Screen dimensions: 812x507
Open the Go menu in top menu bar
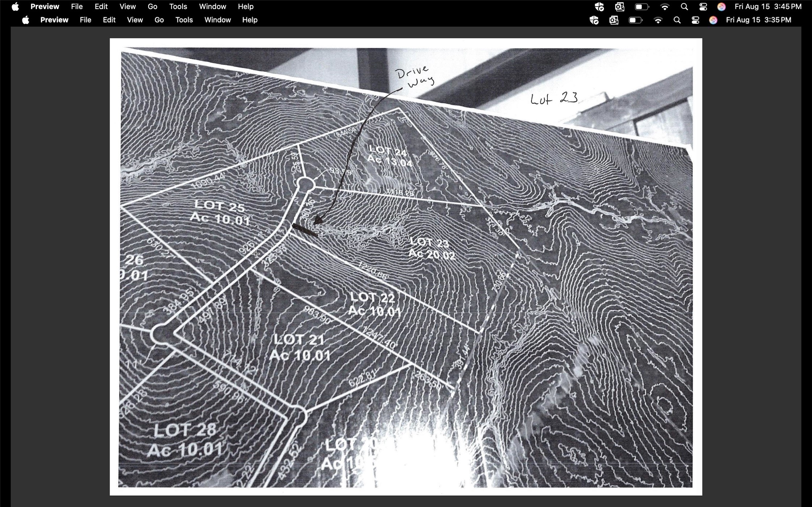[x=152, y=7]
